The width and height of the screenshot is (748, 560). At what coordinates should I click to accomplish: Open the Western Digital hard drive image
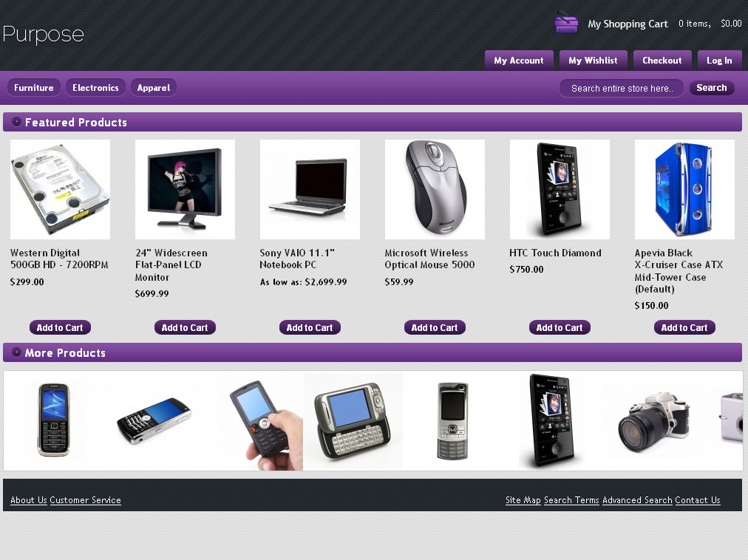click(60, 189)
